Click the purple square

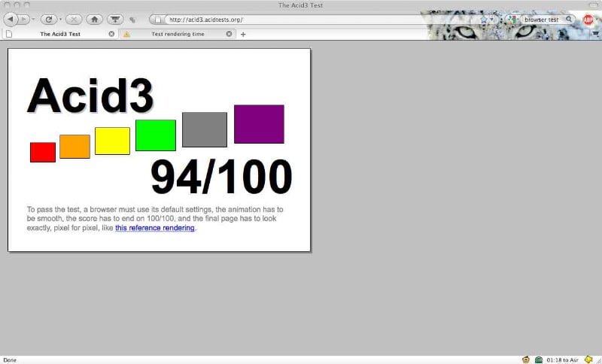pyautogui.click(x=259, y=124)
